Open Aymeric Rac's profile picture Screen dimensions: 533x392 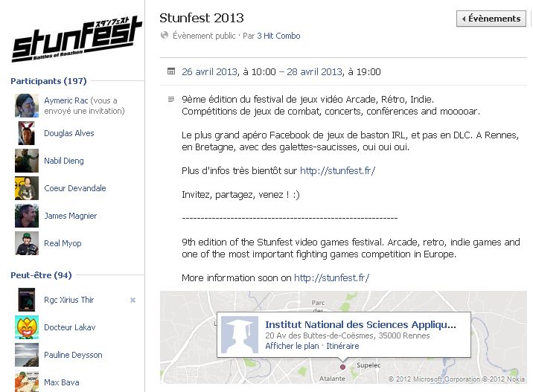tap(27, 106)
